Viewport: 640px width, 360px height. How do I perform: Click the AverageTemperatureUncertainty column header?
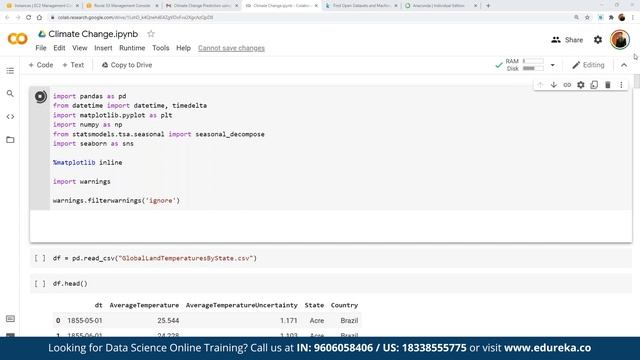pos(242,305)
